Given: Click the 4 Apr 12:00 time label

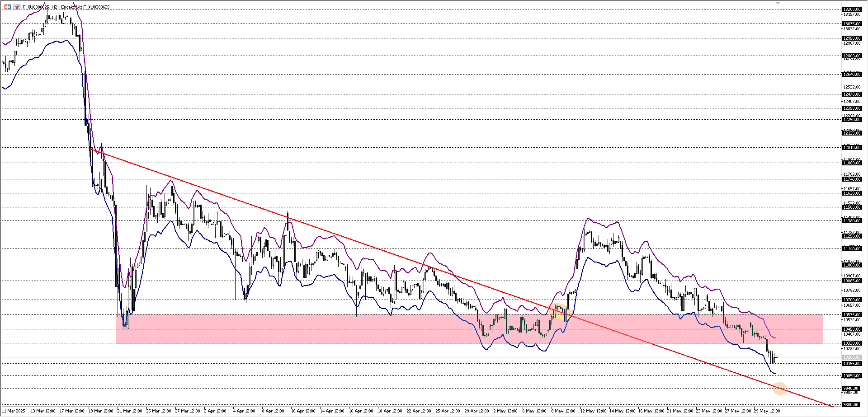Looking at the screenshot, I should click(x=244, y=411).
